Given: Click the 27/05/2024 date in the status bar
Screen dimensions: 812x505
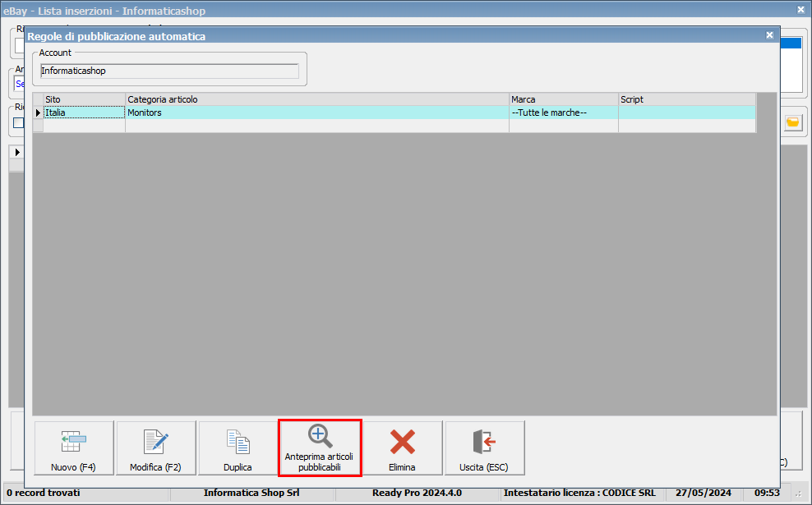Looking at the screenshot, I should coord(704,493).
